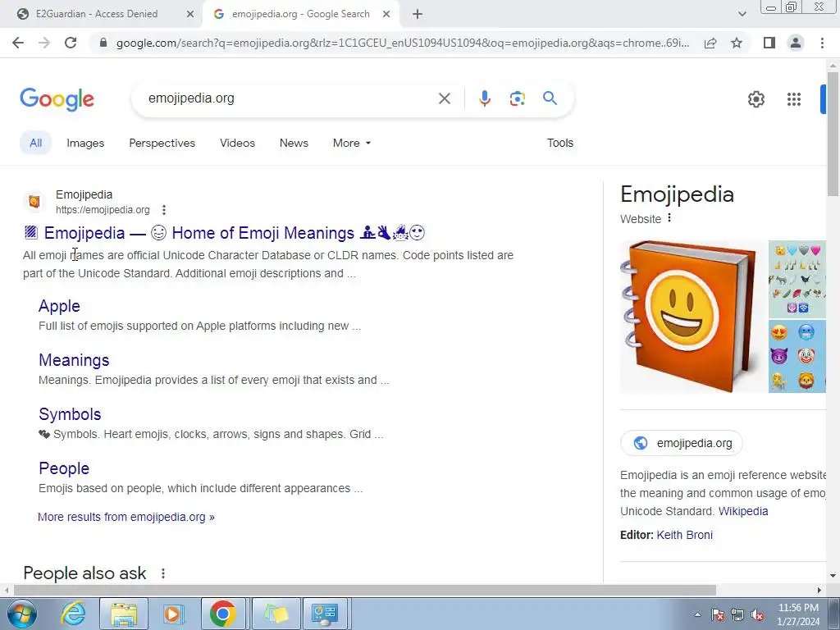Click inside the Google search field

tap(290, 98)
